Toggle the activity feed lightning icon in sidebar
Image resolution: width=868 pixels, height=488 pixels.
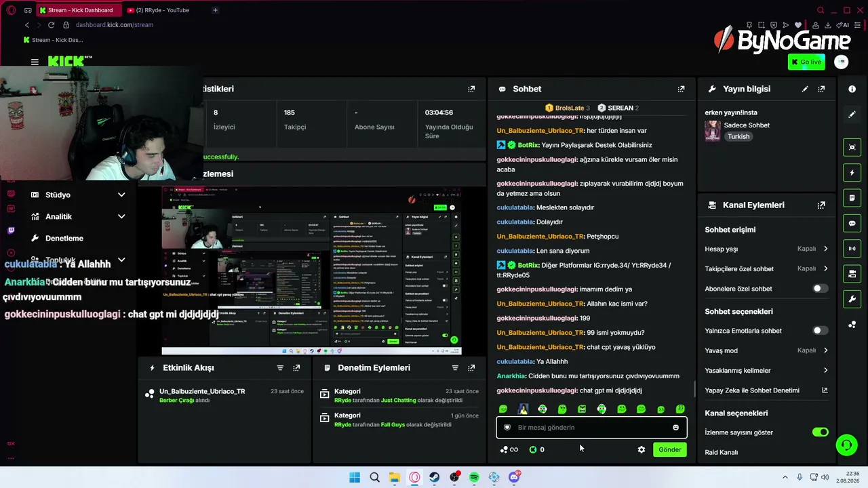(852, 173)
